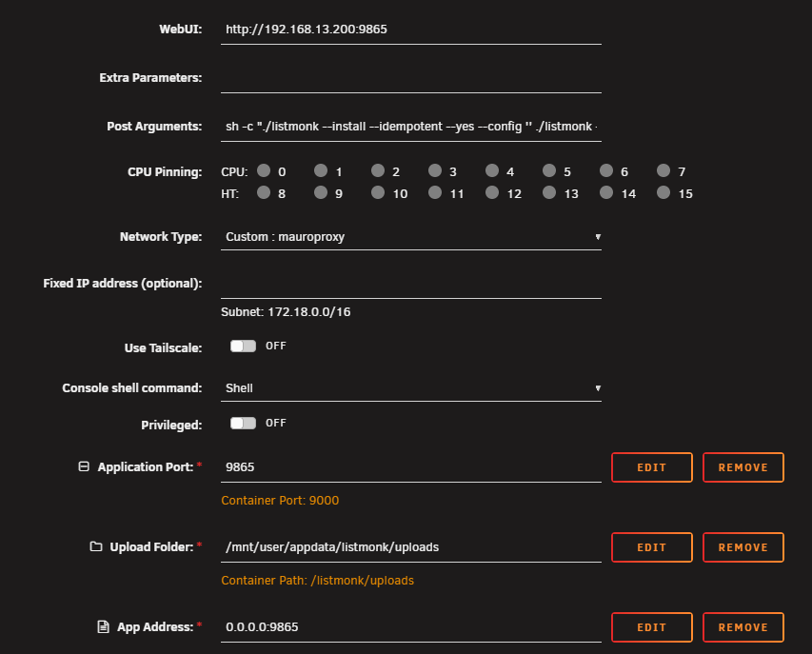
Task: Pin CPU core 3
Action: click(x=435, y=170)
